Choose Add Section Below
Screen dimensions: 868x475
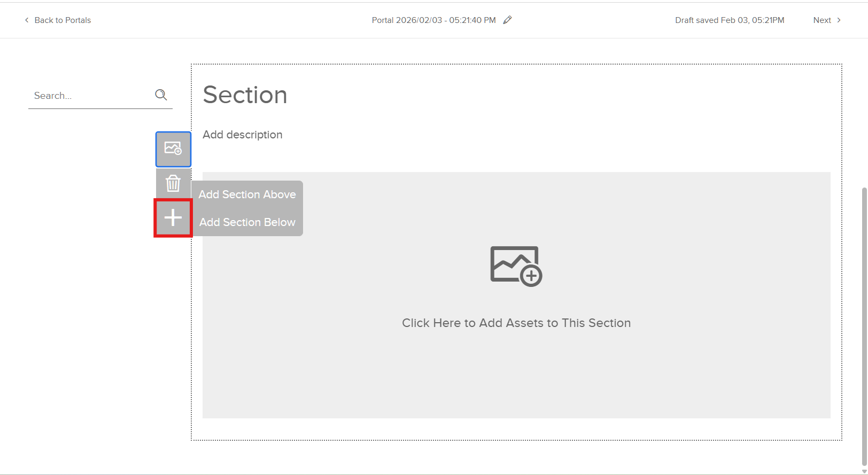click(x=247, y=222)
